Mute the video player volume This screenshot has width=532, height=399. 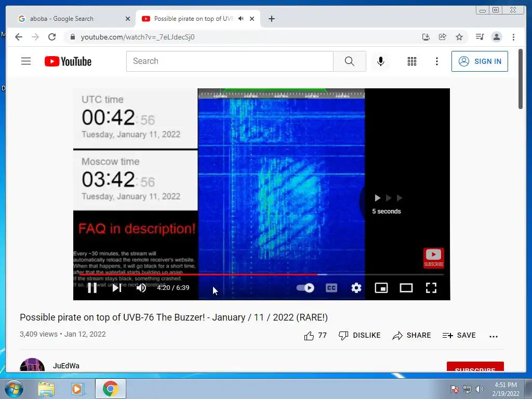coord(141,288)
